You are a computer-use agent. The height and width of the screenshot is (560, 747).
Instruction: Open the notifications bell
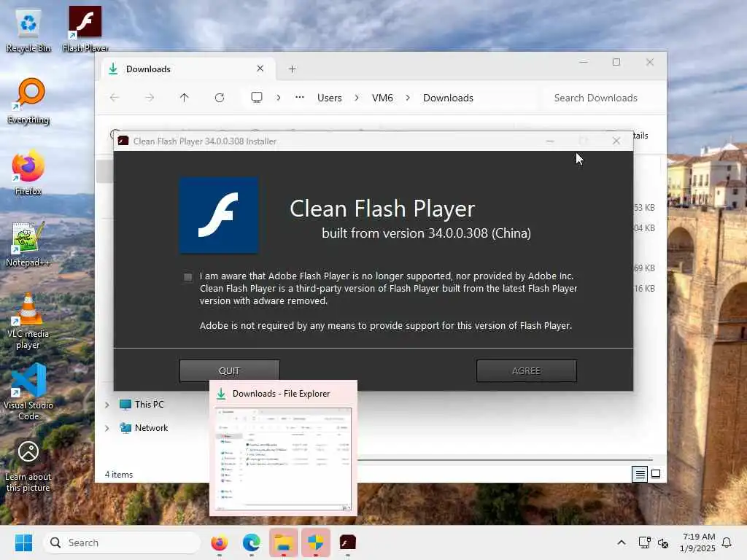coord(727,542)
